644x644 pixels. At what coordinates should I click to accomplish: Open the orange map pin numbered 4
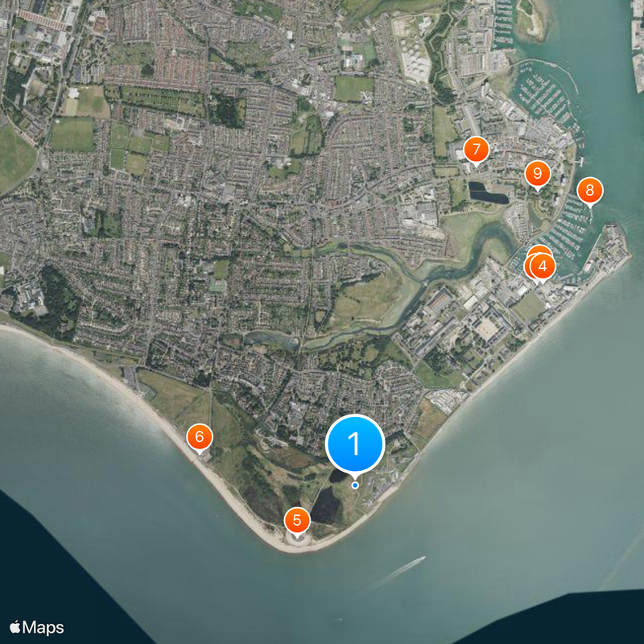tap(543, 267)
